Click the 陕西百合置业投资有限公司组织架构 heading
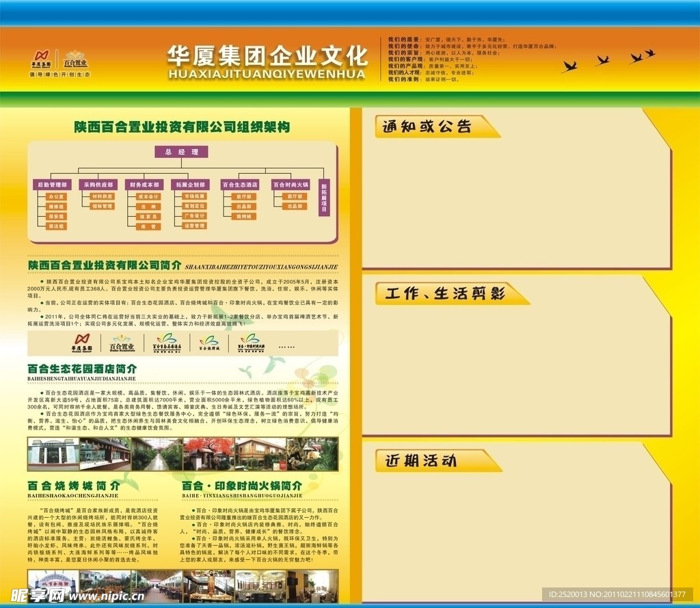 pyautogui.click(x=182, y=127)
